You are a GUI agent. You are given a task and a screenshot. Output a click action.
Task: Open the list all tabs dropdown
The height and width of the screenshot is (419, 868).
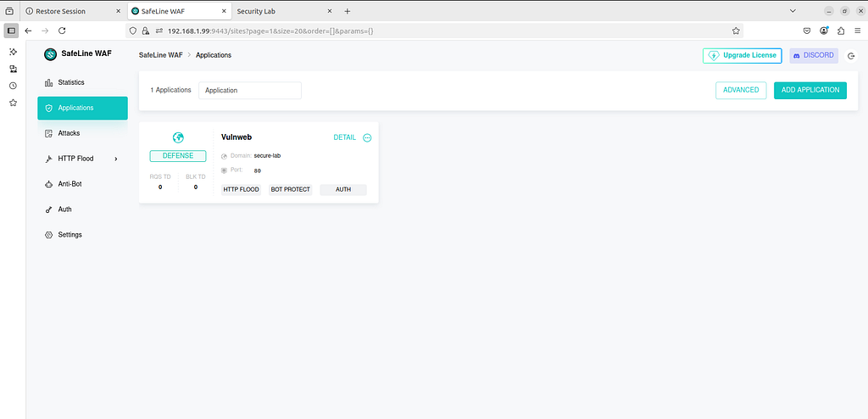(x=793, y=11)
